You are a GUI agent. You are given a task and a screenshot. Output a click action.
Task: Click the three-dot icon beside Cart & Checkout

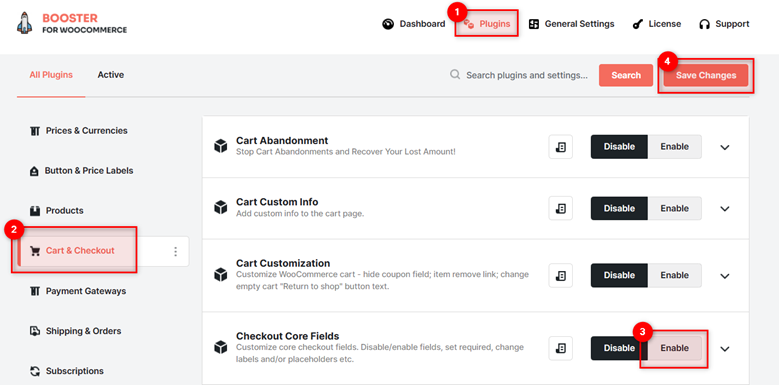pos(175,251)
